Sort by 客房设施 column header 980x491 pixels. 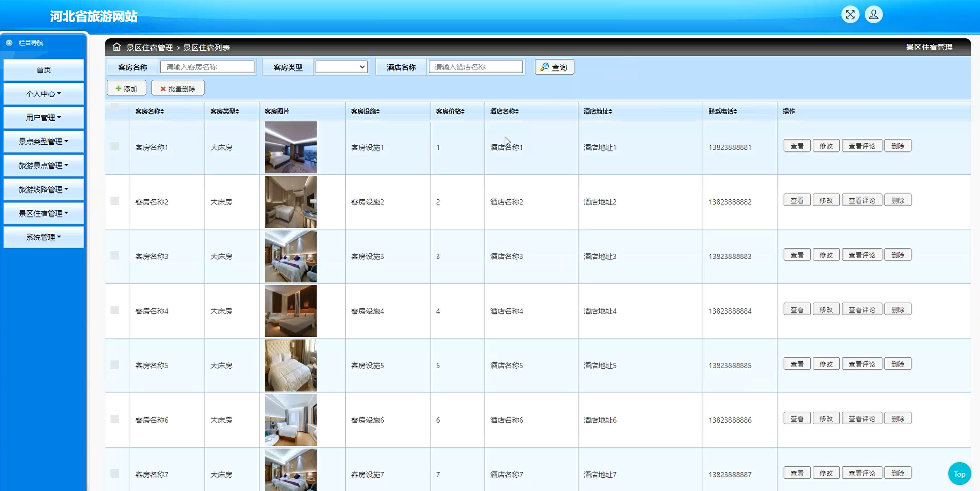click(x=365, y=111)
